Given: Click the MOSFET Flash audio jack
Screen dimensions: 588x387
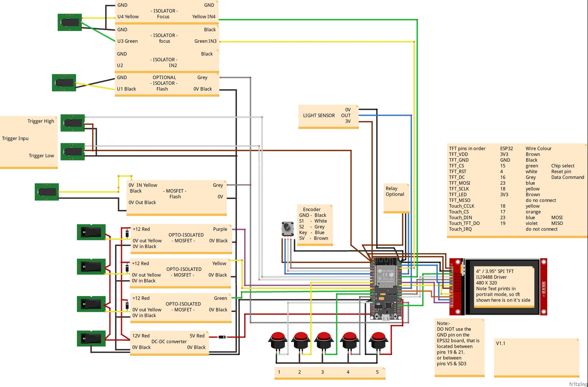Looking at the screenshot, I should click(x=47, y=192).
